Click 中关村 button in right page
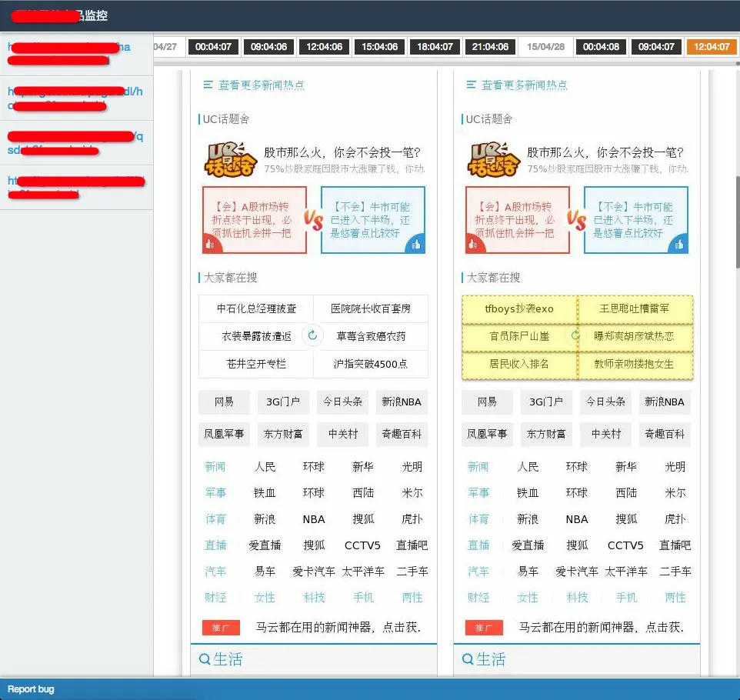740x700 pixels. [x=605, y=435]
